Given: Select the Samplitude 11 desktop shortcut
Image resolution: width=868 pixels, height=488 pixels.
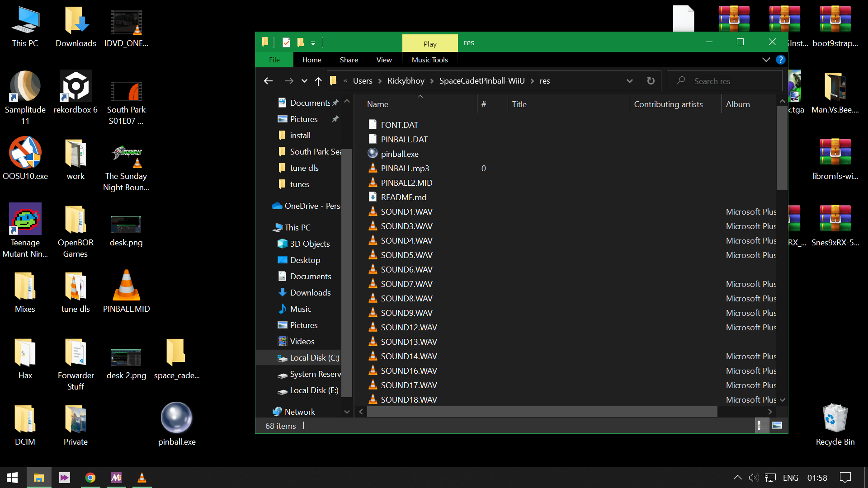Looking at the screenshot, I should pos(25,98).
